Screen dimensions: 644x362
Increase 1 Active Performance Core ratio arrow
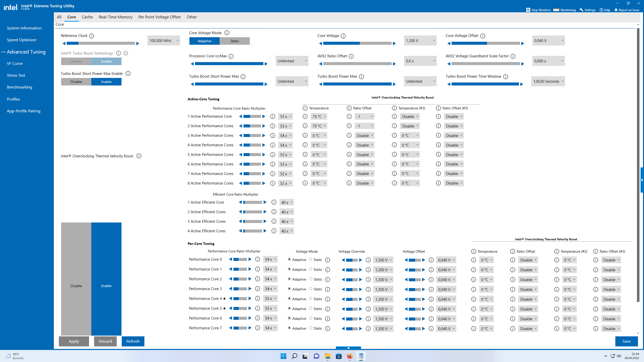point(264,116)
